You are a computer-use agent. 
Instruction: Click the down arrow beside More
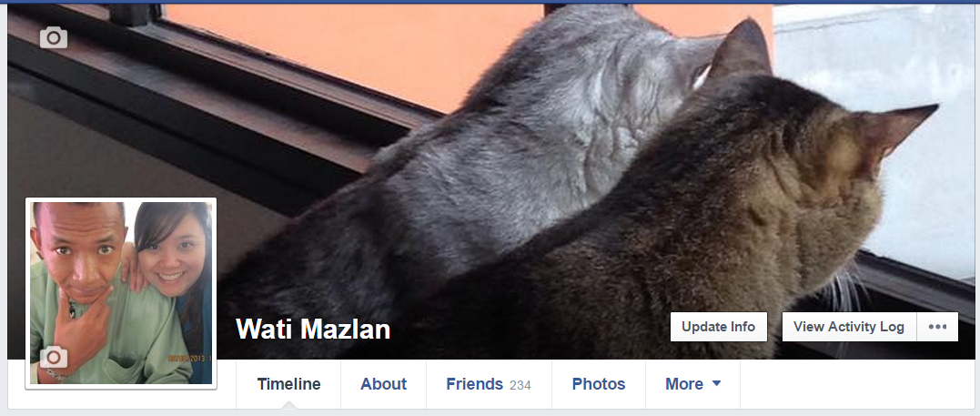[716, 383]
